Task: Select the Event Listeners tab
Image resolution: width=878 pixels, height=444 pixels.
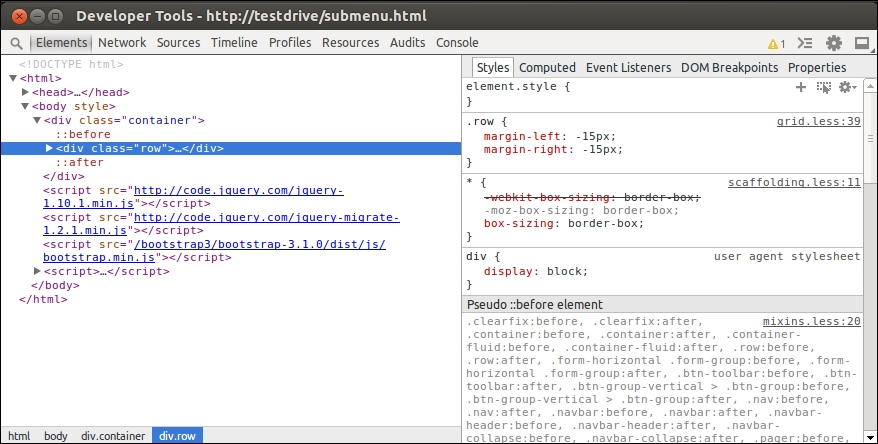Action: click(x=628, y=68)
